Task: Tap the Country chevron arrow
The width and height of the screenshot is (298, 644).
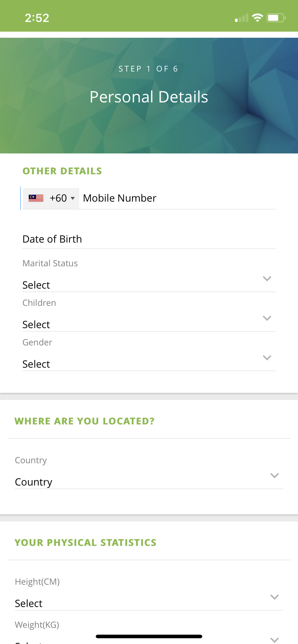Action: coord(275,475)
